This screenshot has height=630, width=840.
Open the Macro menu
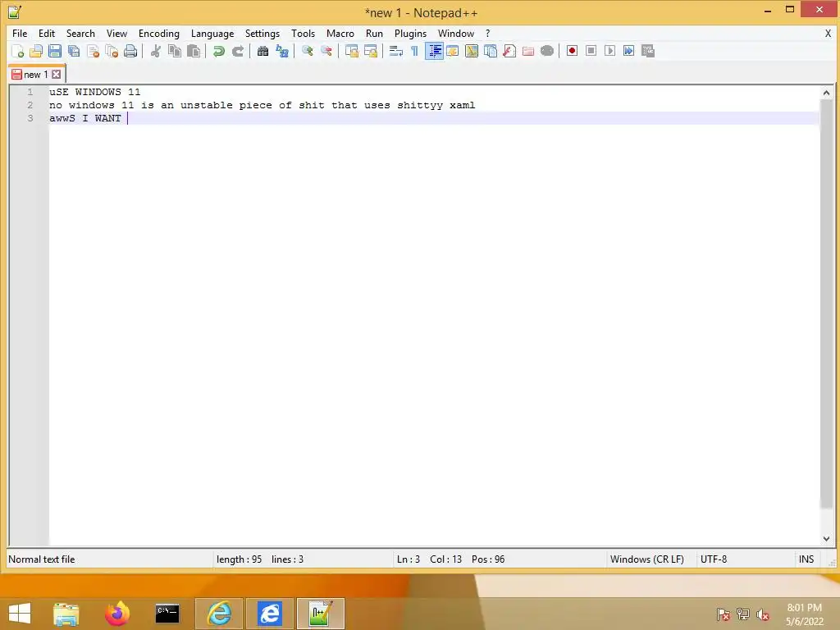pyautogui.click(x=340, y=33)
